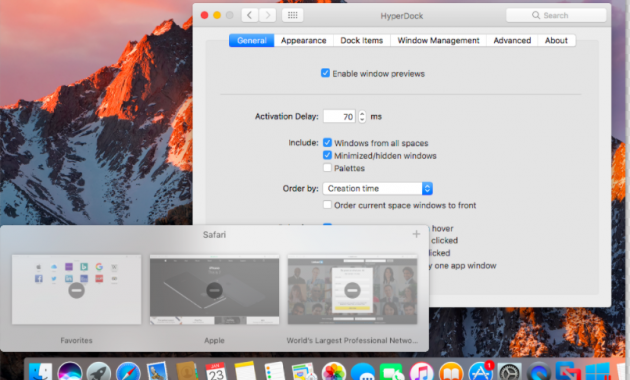Open the Advanced tab
This screenshot has width=630, height=380.
pyautogui.click(x=512, y=40)
